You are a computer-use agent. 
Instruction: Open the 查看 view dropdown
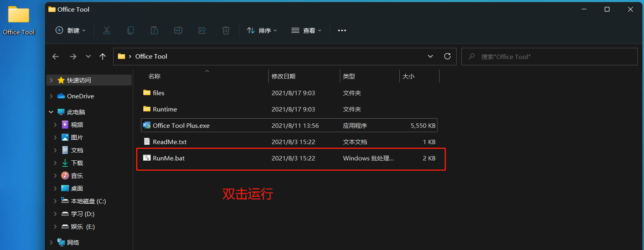[x=306, y=31]
